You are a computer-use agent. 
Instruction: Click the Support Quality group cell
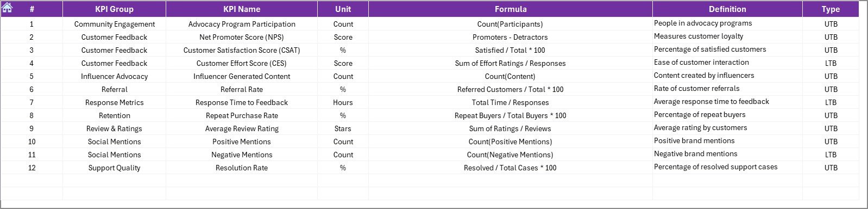[114, 168]
